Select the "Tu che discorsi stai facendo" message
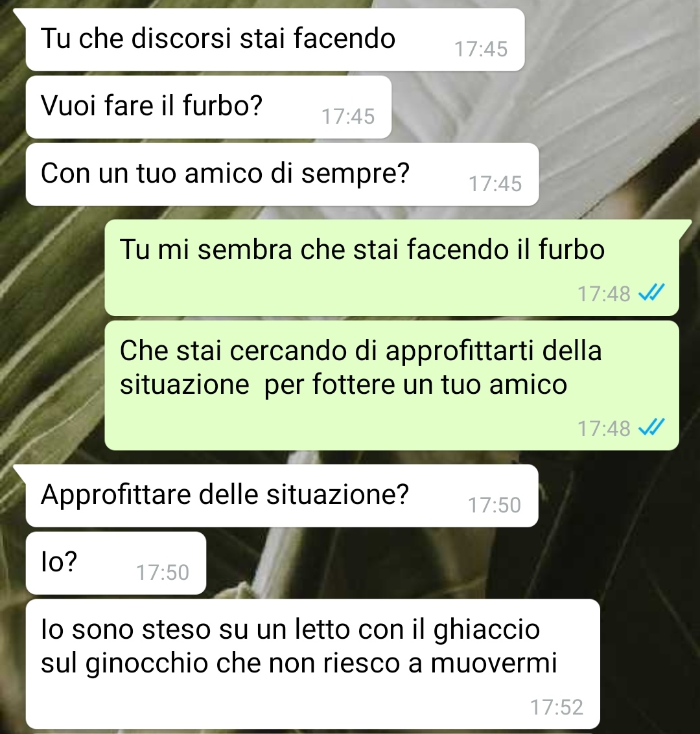The image size is (700, 734). [275, 40]
